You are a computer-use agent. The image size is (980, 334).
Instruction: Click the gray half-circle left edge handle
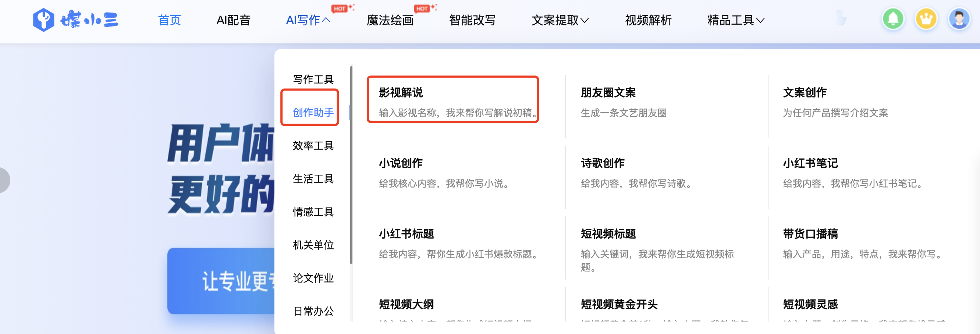pos(4,180)
